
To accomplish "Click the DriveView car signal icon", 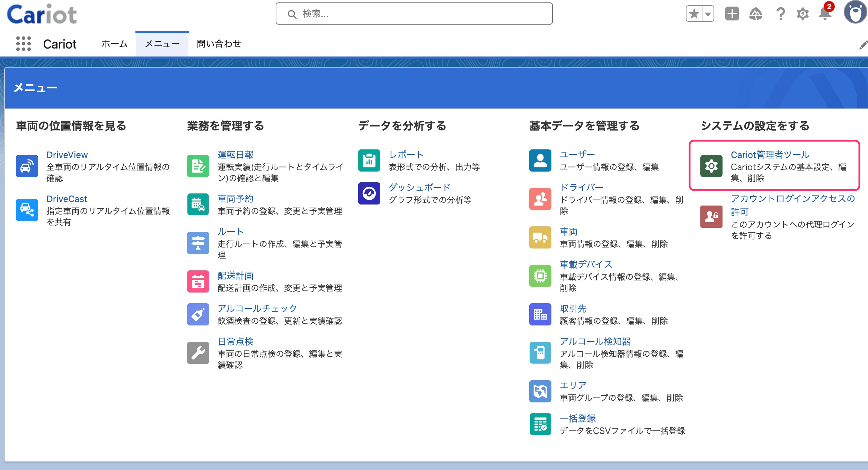I will (27, 166).
